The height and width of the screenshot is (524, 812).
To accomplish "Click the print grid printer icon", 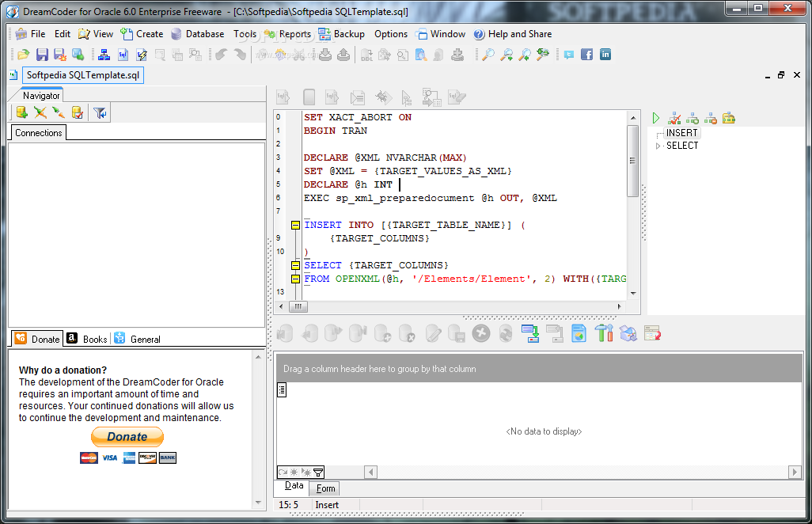I will 628,333.
